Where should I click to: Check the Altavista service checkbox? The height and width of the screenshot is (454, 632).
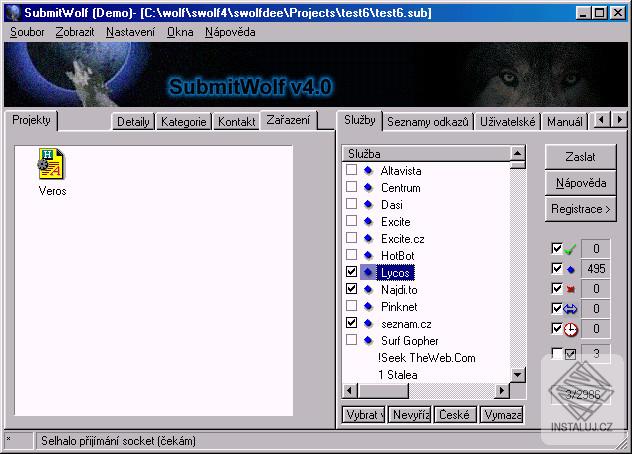click(351, 170)
